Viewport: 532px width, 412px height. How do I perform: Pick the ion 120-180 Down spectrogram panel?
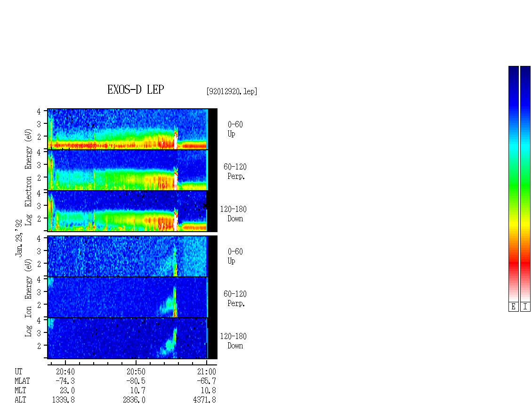[132, 339]
